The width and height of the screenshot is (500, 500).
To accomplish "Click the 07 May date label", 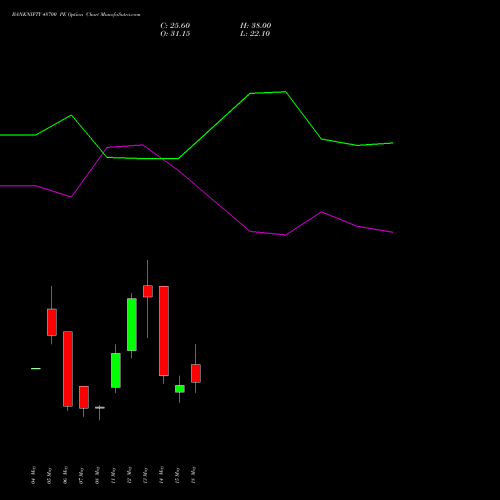I will point(81,475).
